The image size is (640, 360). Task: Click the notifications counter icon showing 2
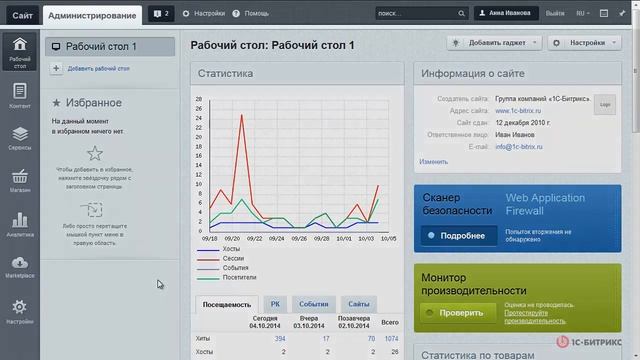161,13
